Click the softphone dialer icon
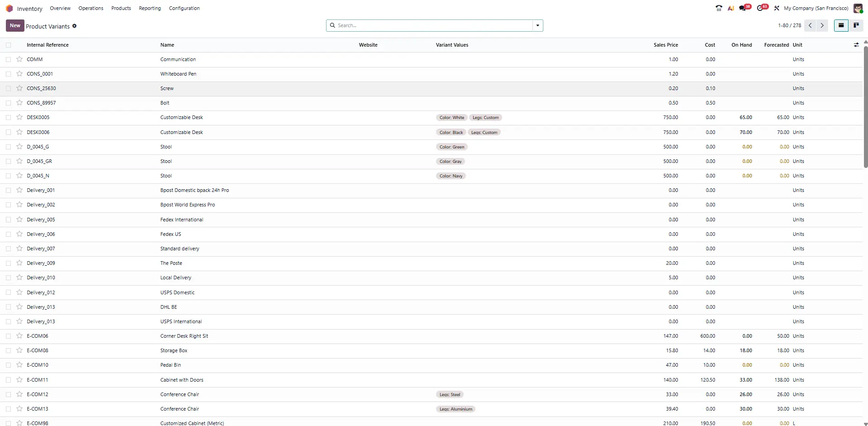The height and width of the screenshot is (426, 868). [719, 8]
